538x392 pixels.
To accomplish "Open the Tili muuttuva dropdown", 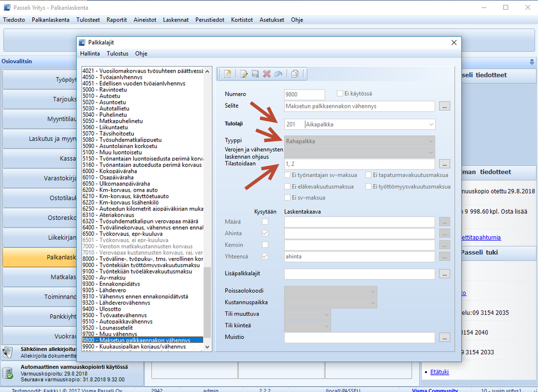I will [x=327, y=314].
